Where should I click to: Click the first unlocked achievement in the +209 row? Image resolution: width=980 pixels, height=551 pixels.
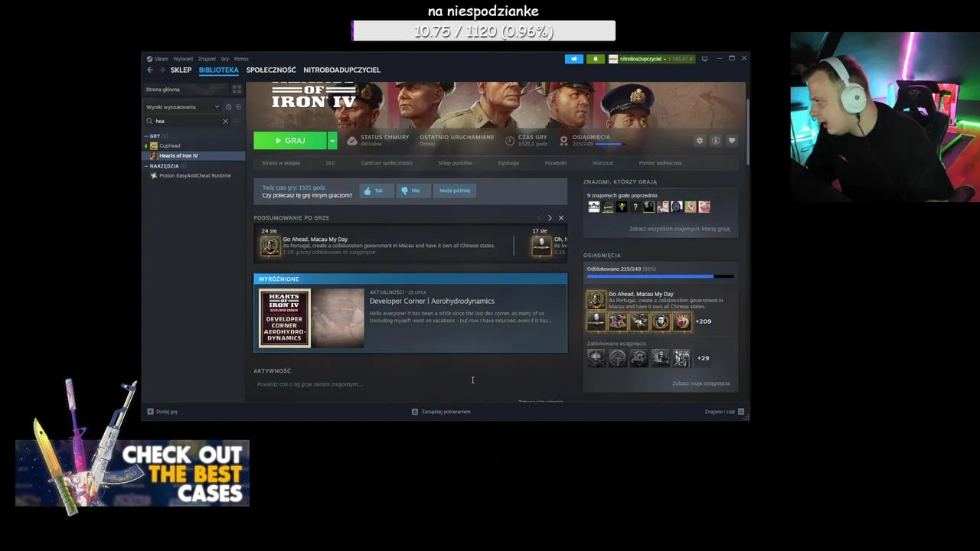click(x=596, y=321)
